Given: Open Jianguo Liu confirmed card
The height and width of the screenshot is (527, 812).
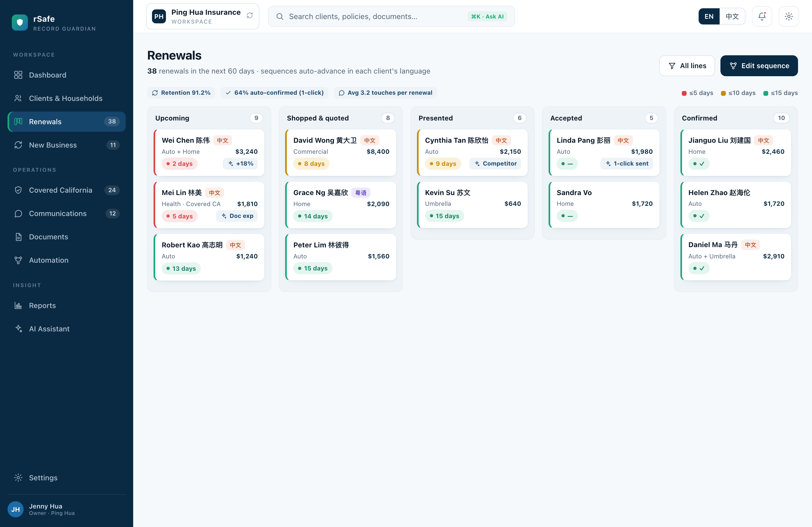Looking at the screenshot, I should (736, 152).
